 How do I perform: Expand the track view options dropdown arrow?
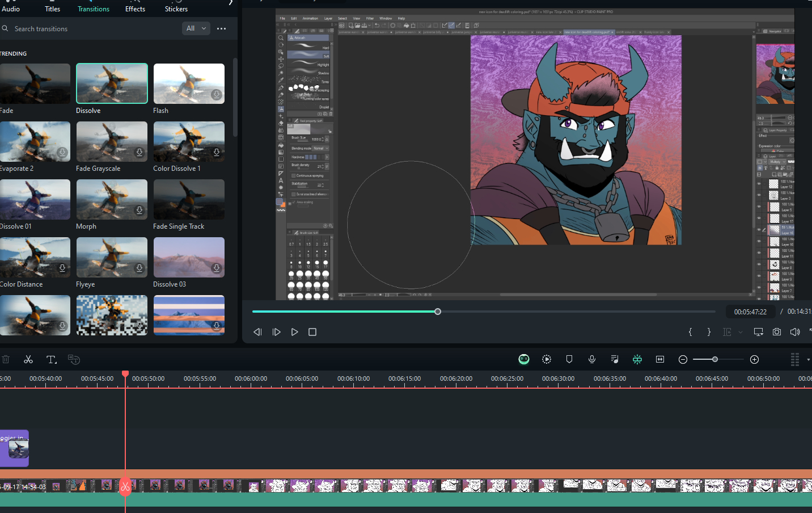(x=808, y=359)
